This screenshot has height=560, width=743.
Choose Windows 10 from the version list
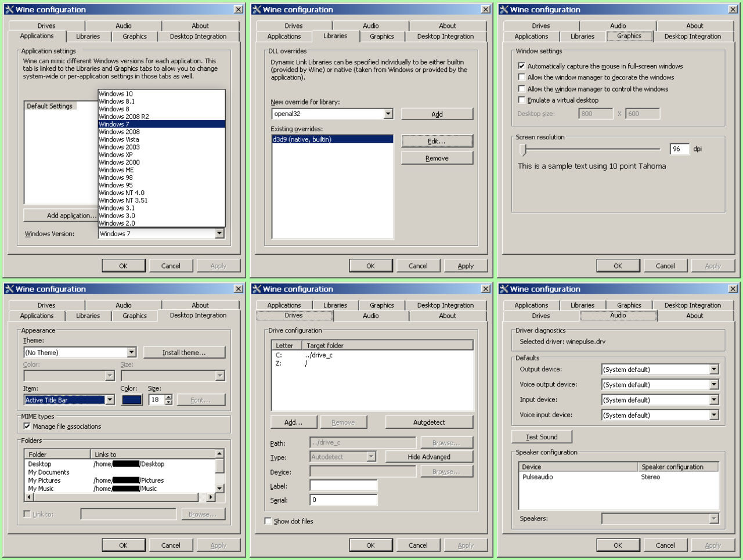(116, 93)
